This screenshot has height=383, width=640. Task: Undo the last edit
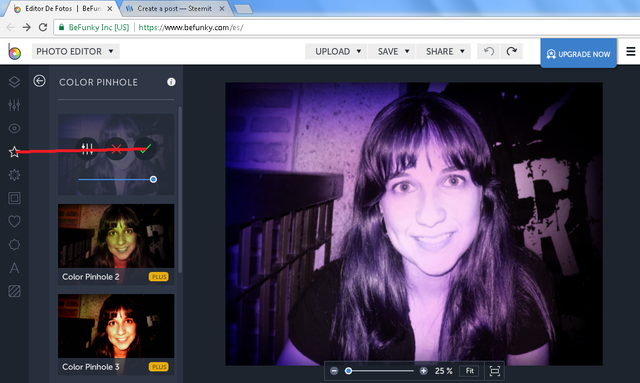(489, 51)
